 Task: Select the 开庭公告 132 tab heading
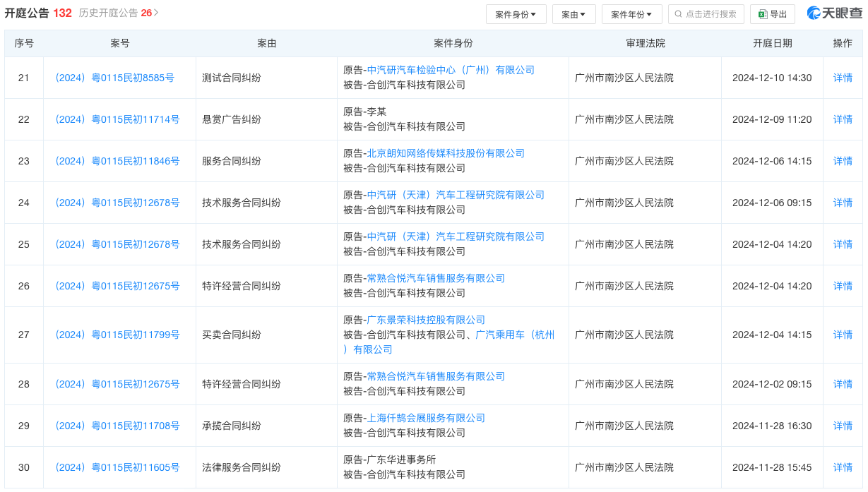tap(38, 13)
